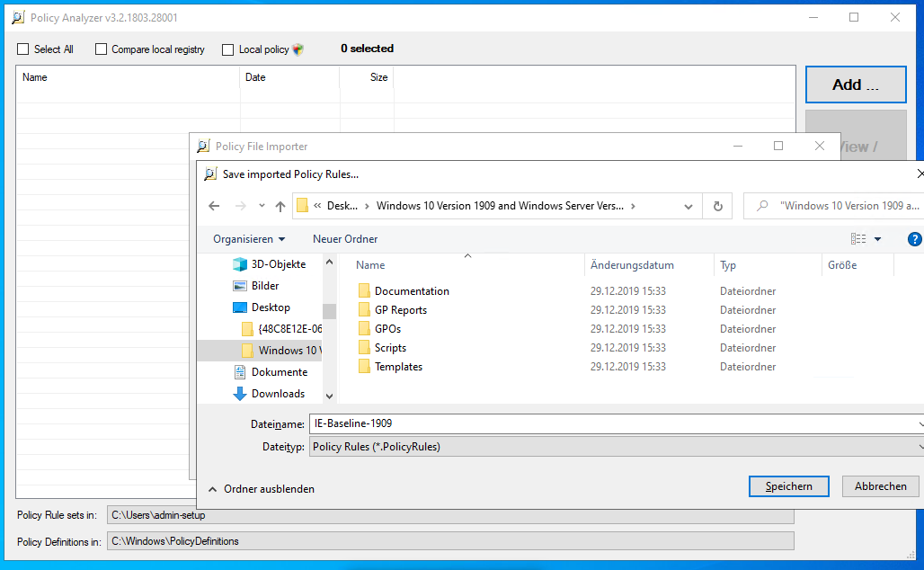Change the view layout icon
Screen dimensions: 924x570
click(858, 239)
